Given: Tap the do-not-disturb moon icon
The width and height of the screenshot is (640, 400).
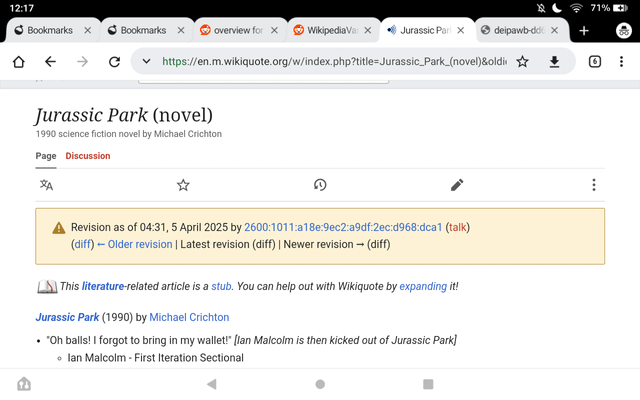Looking at the screenshot, I should tap(557, 8).
